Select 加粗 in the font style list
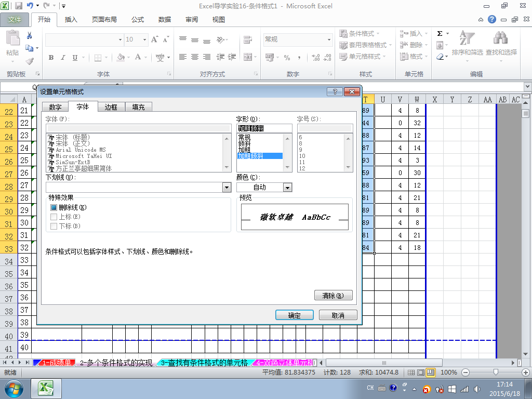The height and width of the screenshot is (399, 532). 244,150
